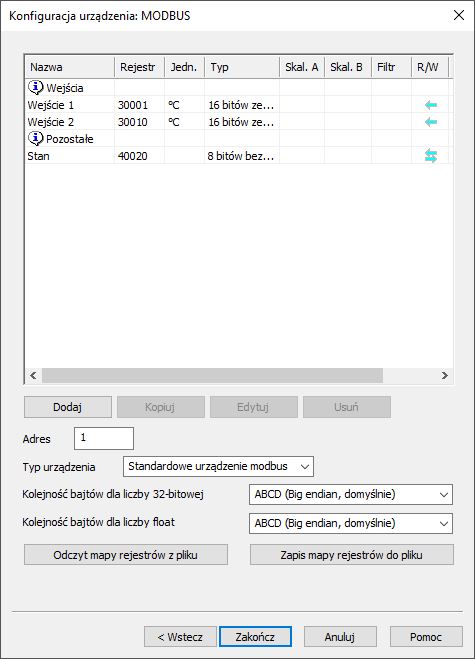Expand the 32-bit byte order combo box
Image resolution: width=475 pixels, height=659 pixels.
351,494
